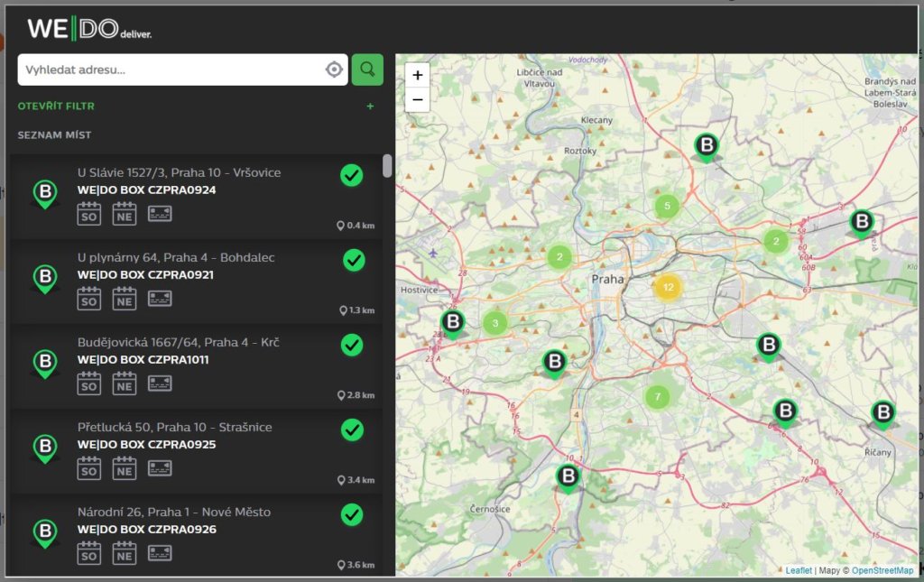Click the SEZNAM MÍST heading

[x=54, y=134]
